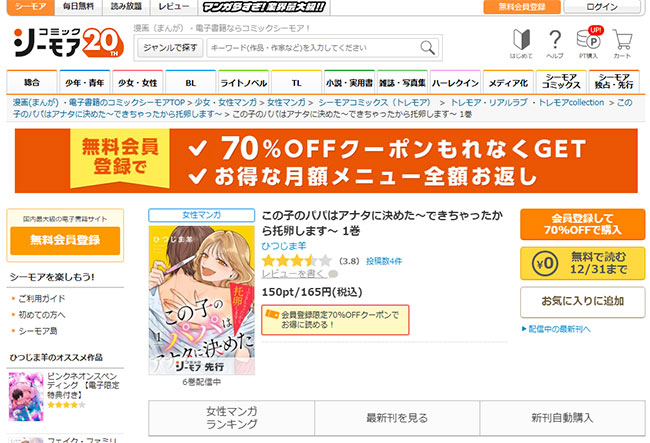Click breadcrumb link 少女・女性マンガ
The width and height of the screenshot is (650, 443).
point(226,102)
